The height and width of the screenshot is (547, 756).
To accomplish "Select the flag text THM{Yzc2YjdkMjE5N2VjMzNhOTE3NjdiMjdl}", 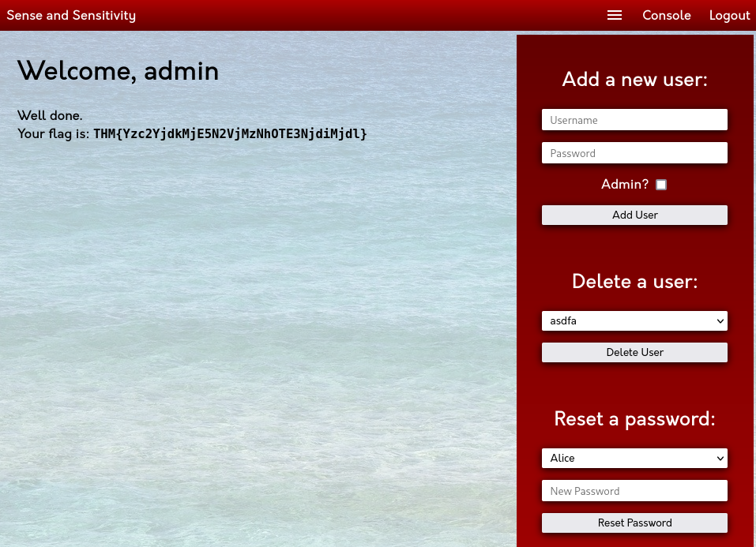I will tap(230, 133).
